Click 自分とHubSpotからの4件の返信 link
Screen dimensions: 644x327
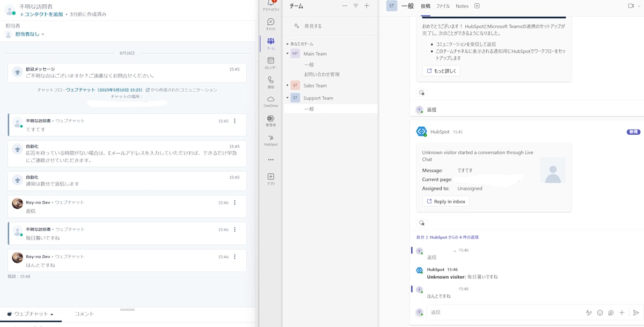(448, 237)
